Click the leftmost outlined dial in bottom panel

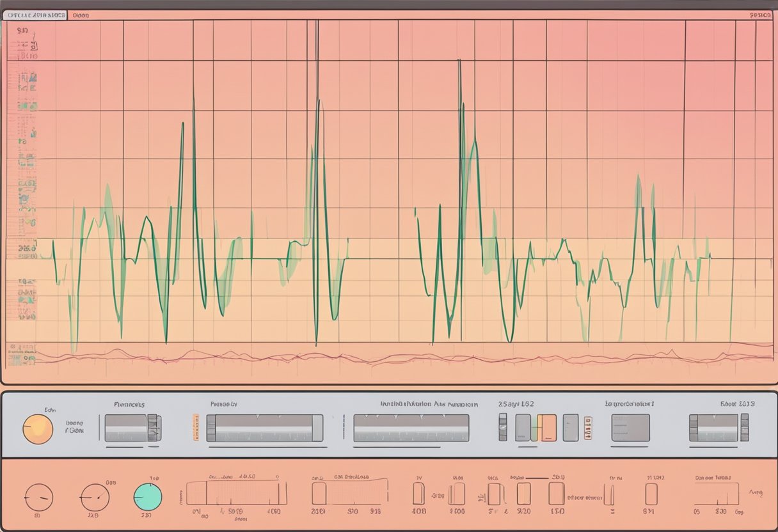point(38,497)
